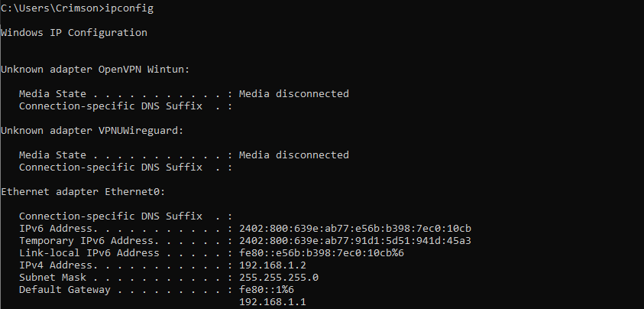This screenshot has height=309, width=644.
Task: Click the OpenVPN Wintun adapter heading
Action: pos(95,70)
